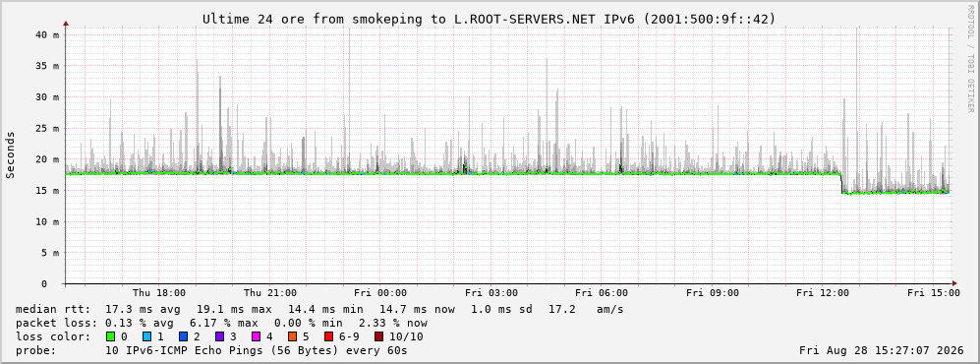Click the orange loss color 5 swatch
The image size is (980, 364).
[x=293, y=336]
